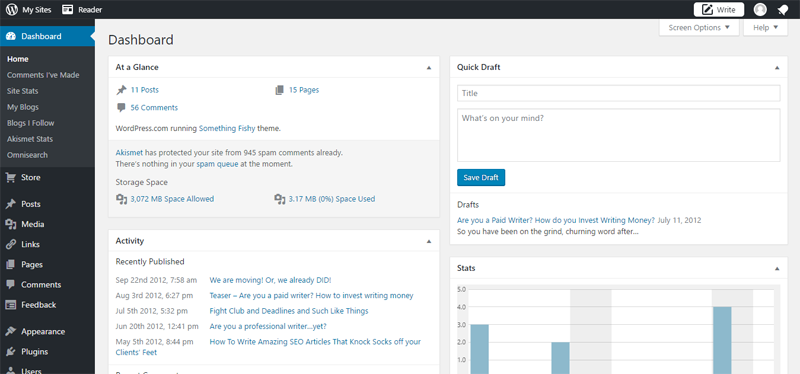This screenshot has width=800, height=374.
Task: Click the Quick Draft Title field
Action: click(x=618, y=93)
